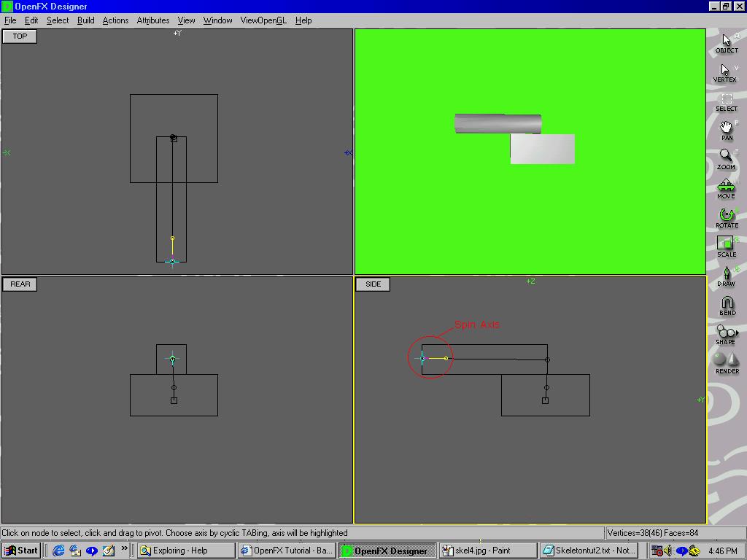Choose the Scale tool
The height and width of the screenshot is (560, 747).
point(726,246)
